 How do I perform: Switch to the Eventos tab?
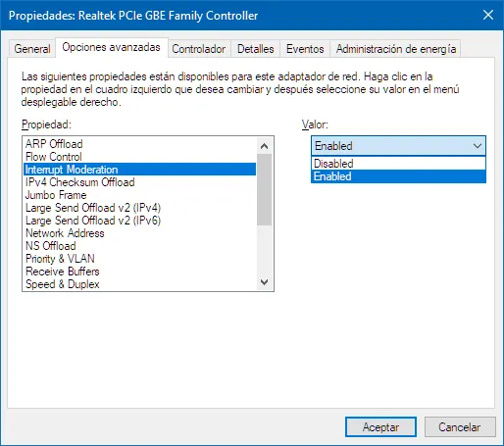(x=305, y=49)
